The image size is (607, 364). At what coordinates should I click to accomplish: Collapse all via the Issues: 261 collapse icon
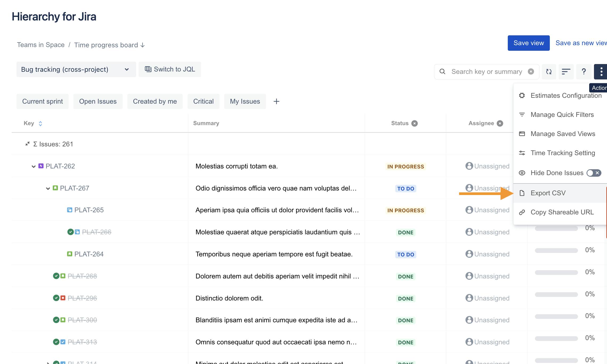(x=27, y=144)
